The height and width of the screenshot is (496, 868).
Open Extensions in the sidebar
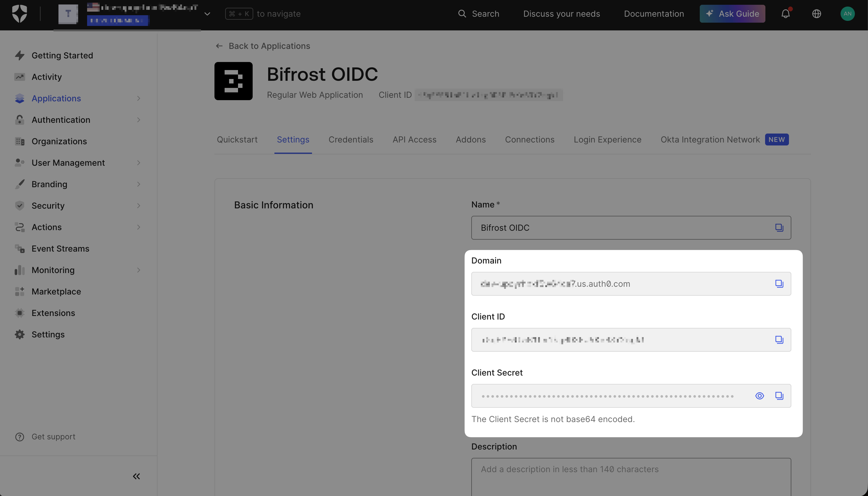[53, 313]
